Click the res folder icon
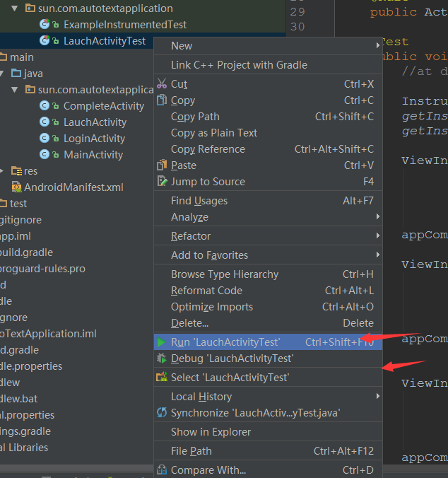The height and width of the screenshot is (478, 448). (16, 170)
